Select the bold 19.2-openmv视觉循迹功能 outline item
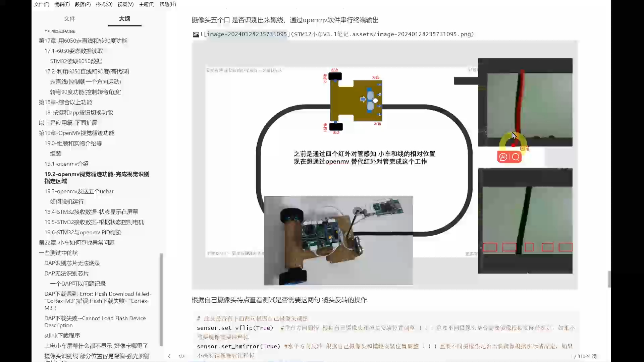 tap(97, 177)
